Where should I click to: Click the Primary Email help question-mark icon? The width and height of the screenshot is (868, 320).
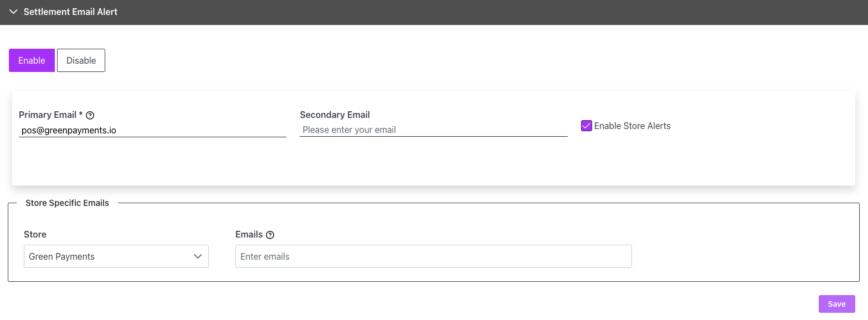90,116
